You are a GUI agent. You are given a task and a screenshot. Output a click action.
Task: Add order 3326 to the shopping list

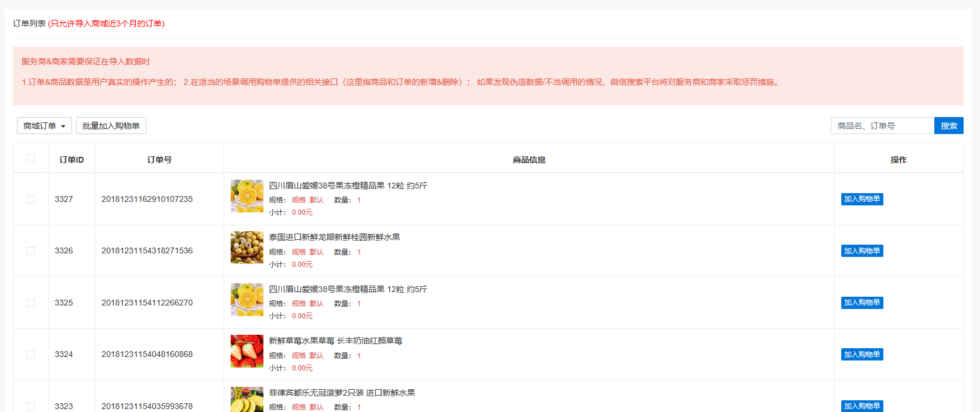pyautogui.click(x=862, y=251)
